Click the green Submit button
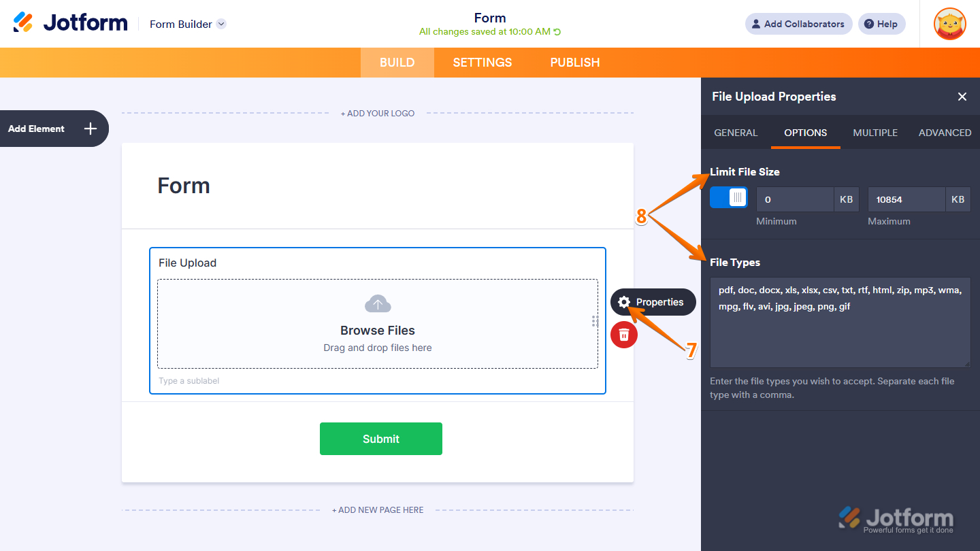The image size is (980, 551). point(381,439)
